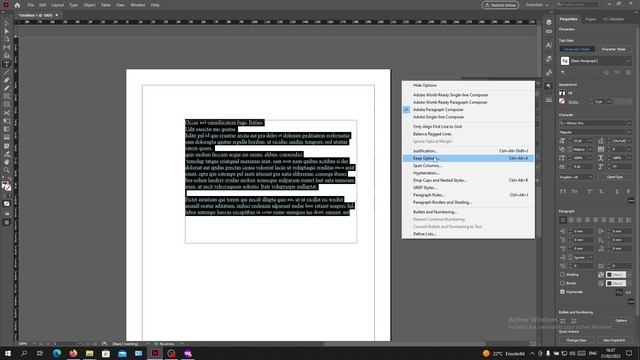The height and width of the screenshot is (360, 640).
Task: Click the Shading color swatch
Action: tap(616, 275)
